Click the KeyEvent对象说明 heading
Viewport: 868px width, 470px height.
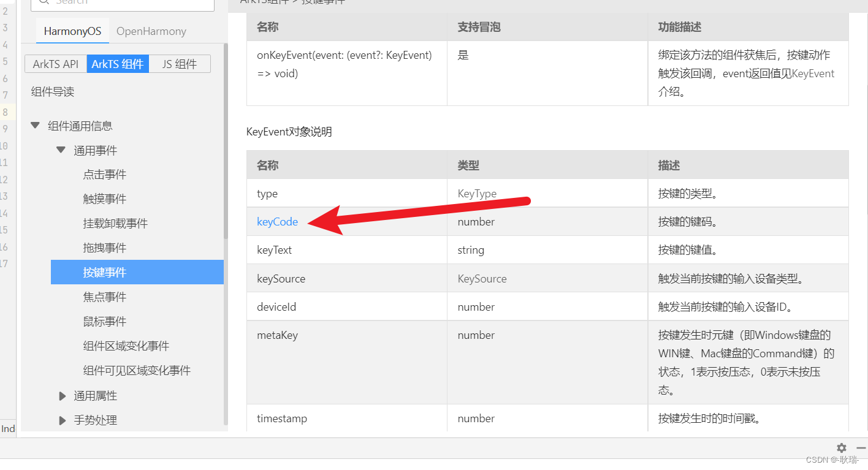click(289, 132)
